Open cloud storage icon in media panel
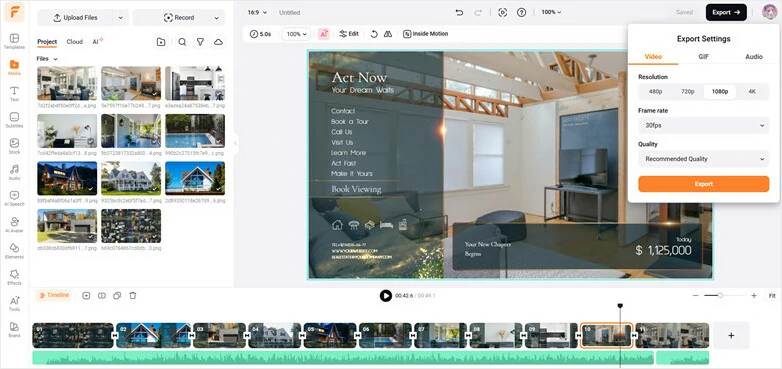The image size is (782, 369). [218, 42]
